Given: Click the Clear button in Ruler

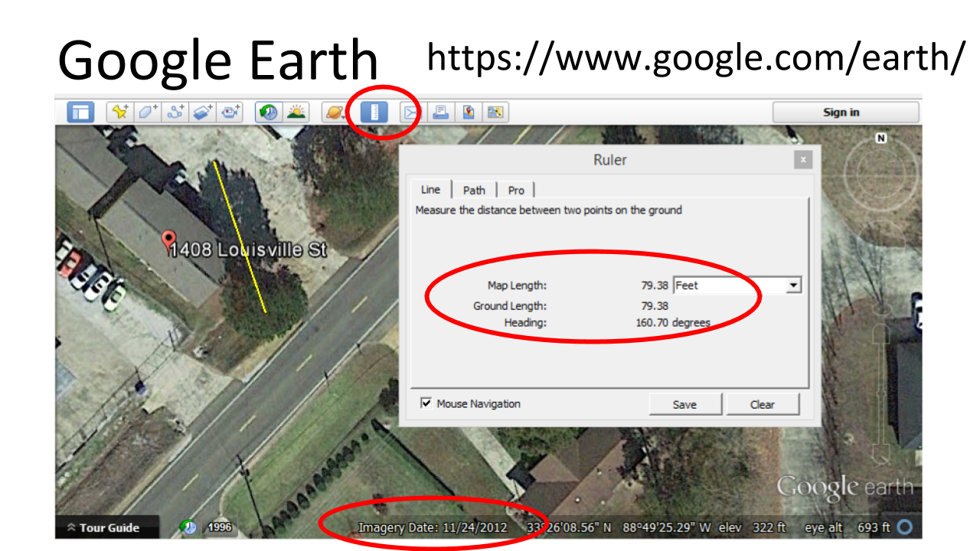Looking at the screenshot, I should (763, 404).
